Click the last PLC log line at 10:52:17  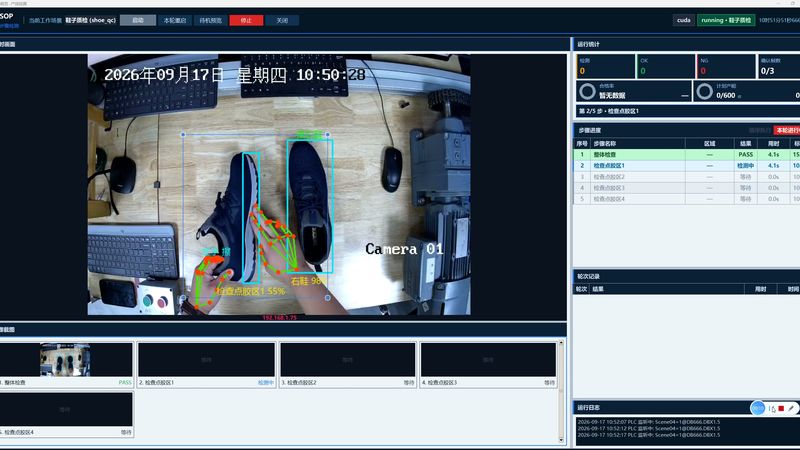click(648, 435)
